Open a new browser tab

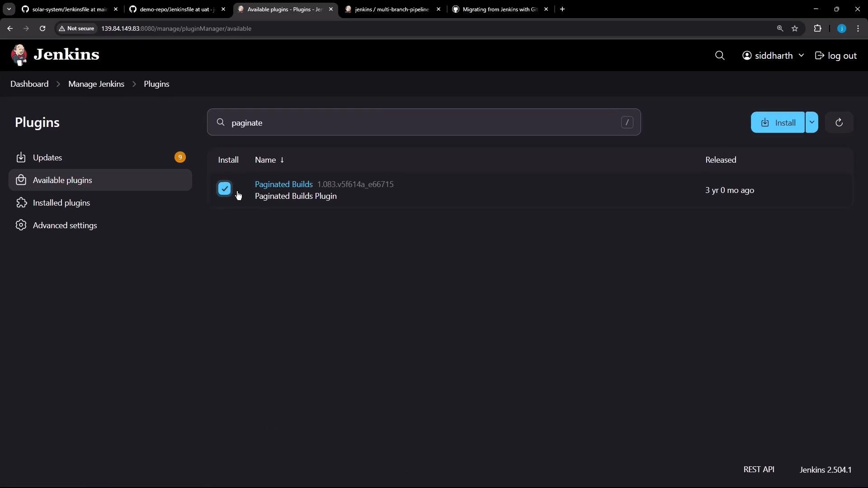[562, 9]
